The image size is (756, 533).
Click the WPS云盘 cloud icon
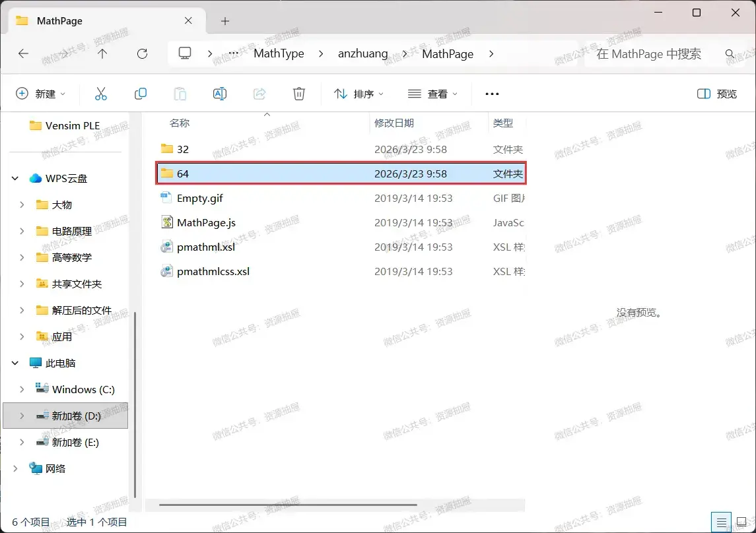click(35, 178)
